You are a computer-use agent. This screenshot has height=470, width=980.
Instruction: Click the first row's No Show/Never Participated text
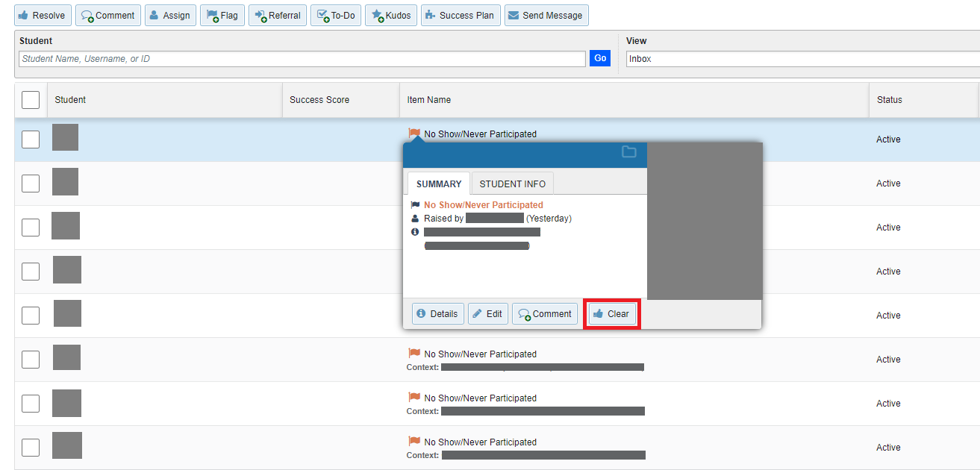[x=481, y=134]
